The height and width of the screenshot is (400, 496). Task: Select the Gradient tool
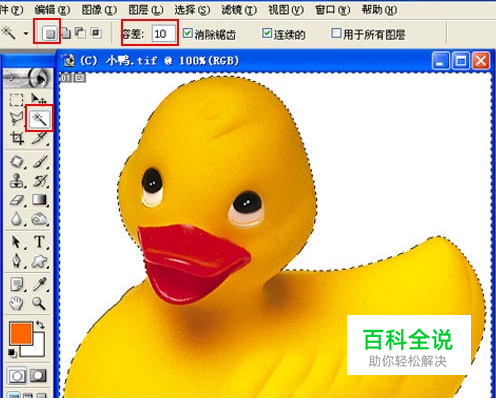(40, 200)
